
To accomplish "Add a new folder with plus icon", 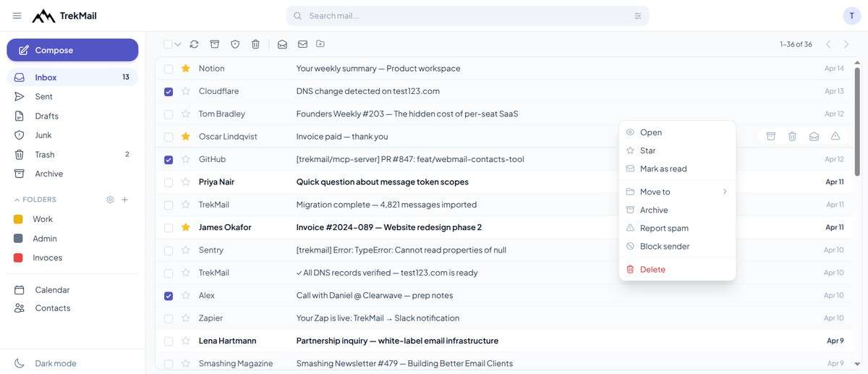I will coord(124,200).
